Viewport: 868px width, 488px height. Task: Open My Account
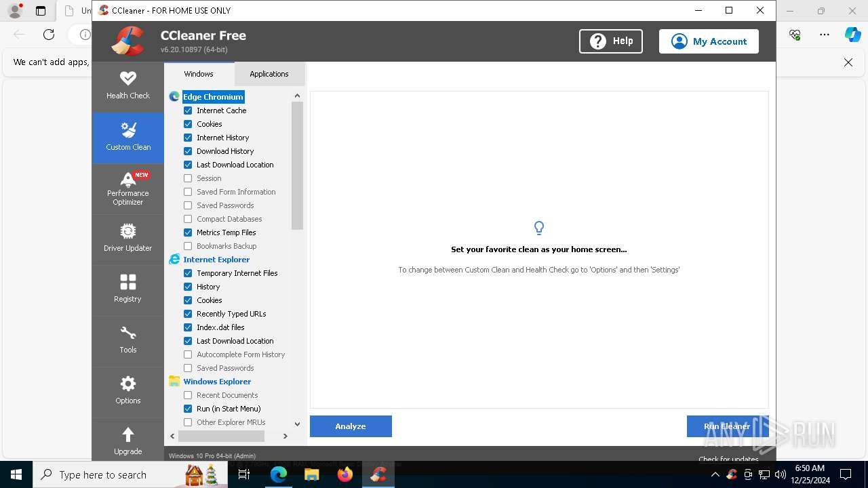coord(709,41)
